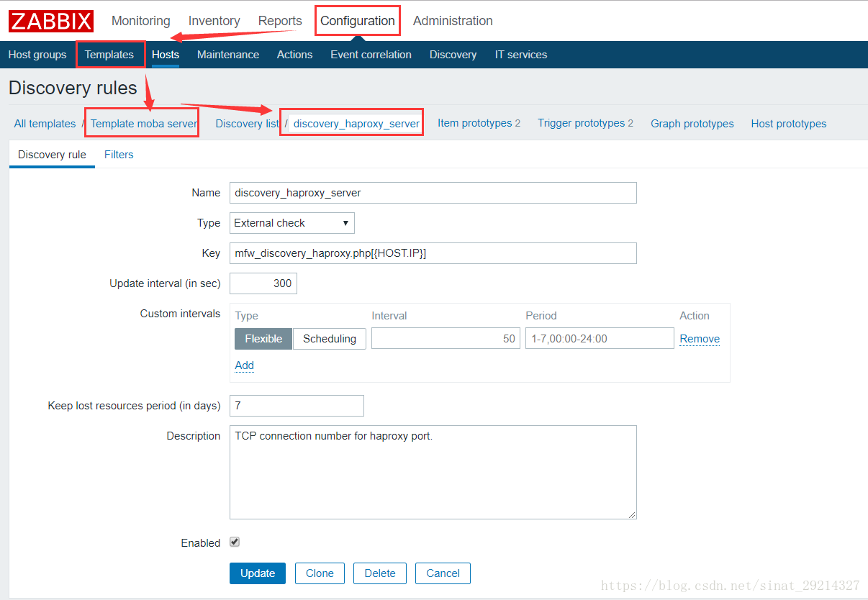The width and height of the screenshot is (868, 600).
Task: Open the Administration menu
Action: click(x=453, y=21)
